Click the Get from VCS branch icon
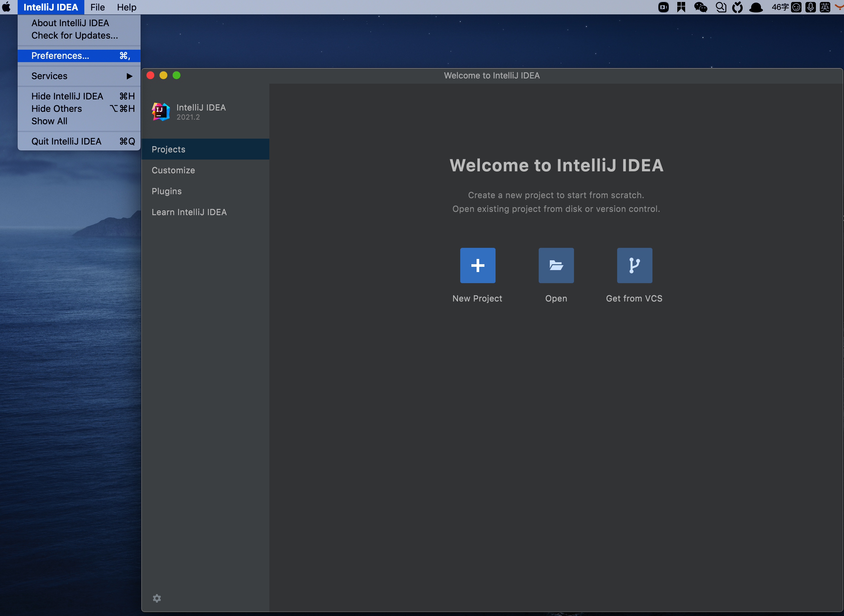The width and height of the screenshot is (844, 616). pyautogui.click(x=634, y=265)
